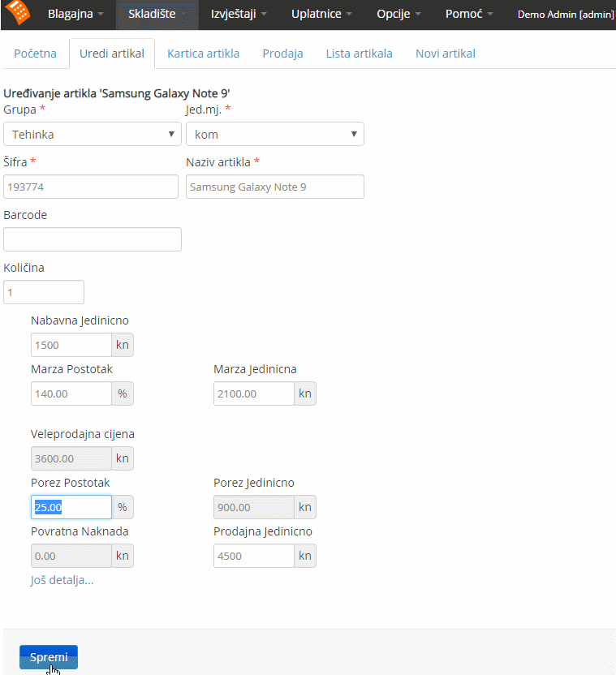
Task: Click the Uplatnice menu caret arrow
Action: 349,15
